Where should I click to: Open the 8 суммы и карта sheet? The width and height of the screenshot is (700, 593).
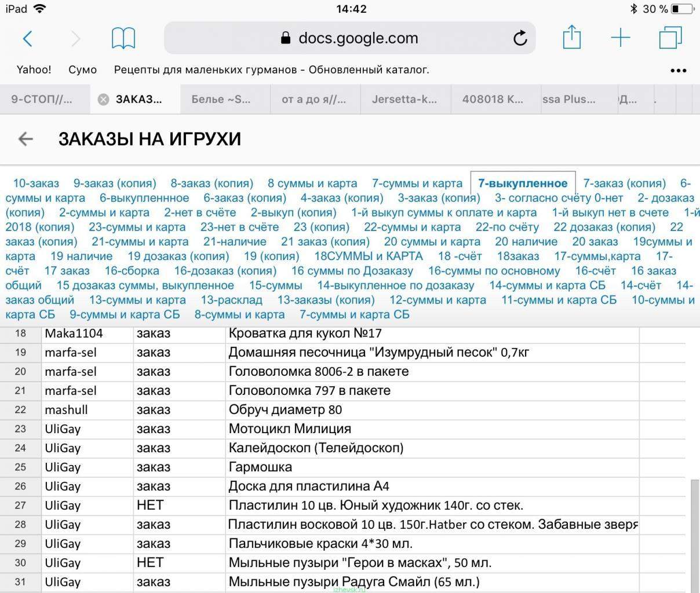coord(312,184)
